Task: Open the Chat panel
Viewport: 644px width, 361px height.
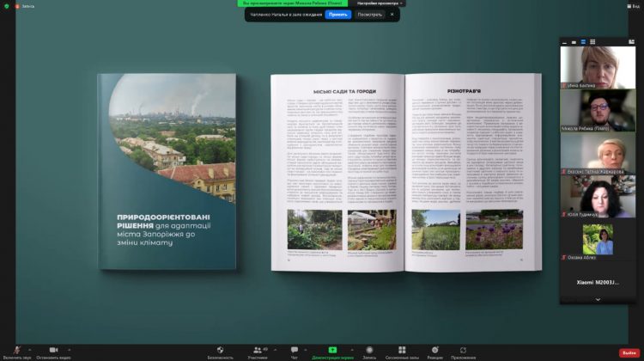Action: [x=295, y=350]
